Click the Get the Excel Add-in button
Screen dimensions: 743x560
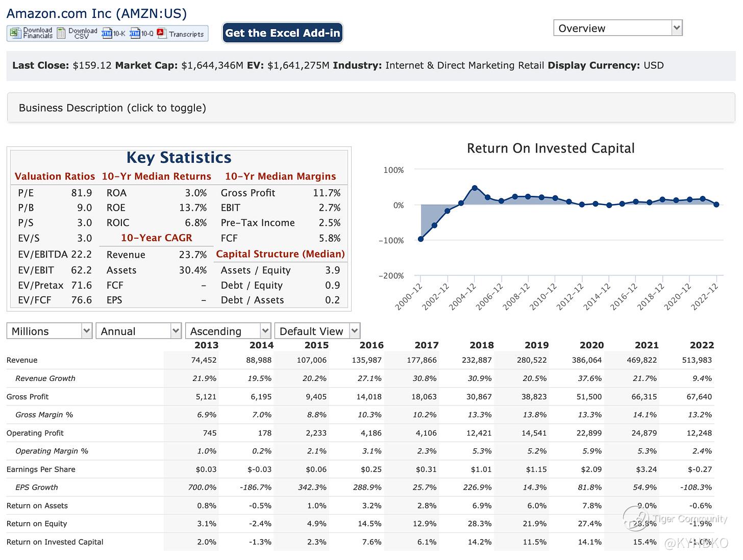pos(282,33)
